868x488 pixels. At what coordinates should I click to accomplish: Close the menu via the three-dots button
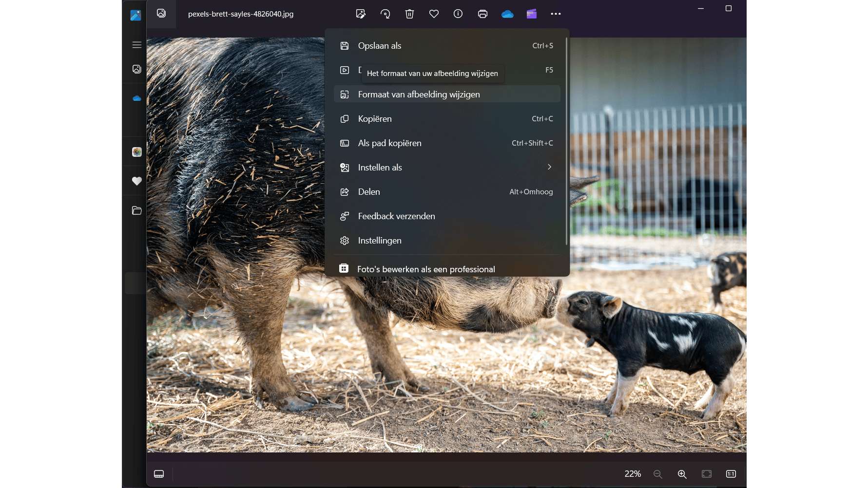tap(556, 14)
